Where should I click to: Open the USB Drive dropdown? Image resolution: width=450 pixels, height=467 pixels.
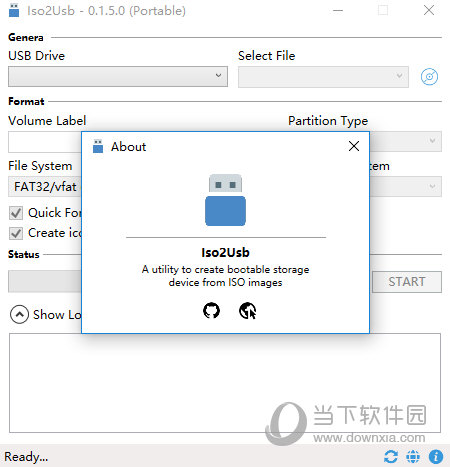[x=118, y=76]
